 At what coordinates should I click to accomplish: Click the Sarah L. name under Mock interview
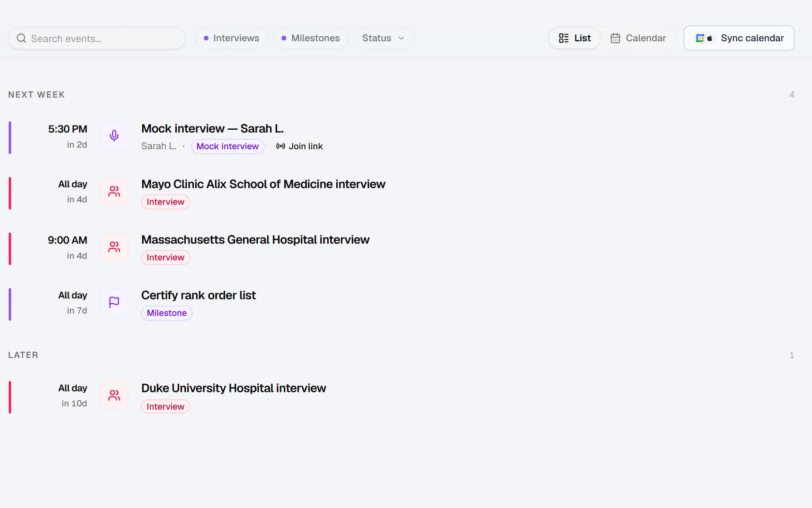[159, 147]
